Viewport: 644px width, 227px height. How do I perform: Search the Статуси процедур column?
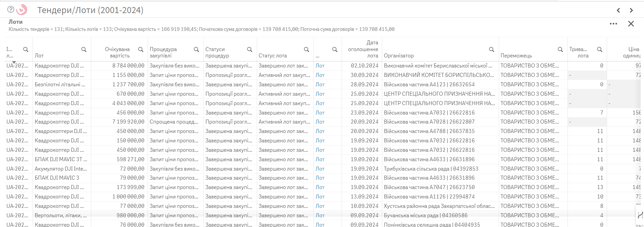click(250, 50)
